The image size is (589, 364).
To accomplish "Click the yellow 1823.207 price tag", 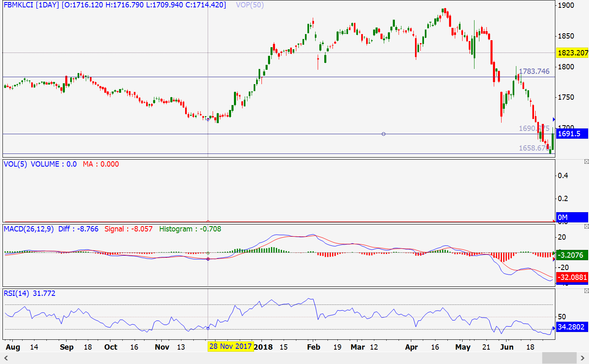I will click(x=572, y=53).
